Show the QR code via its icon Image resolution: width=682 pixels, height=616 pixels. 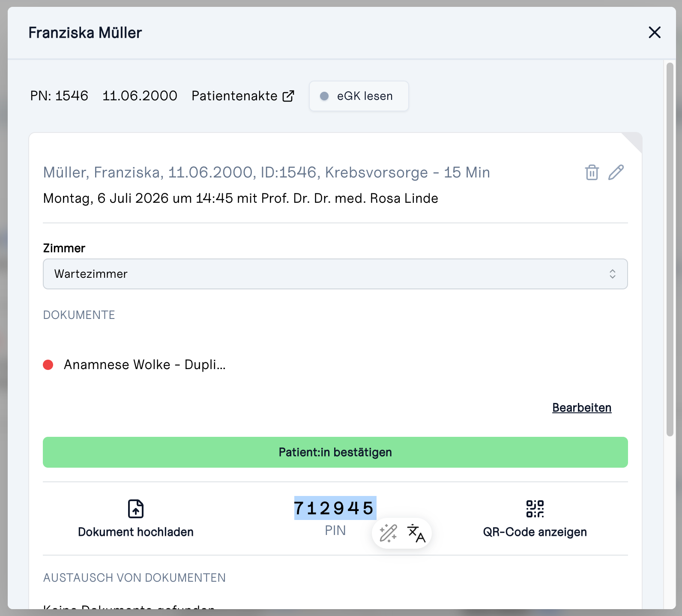tap(535, 509)
